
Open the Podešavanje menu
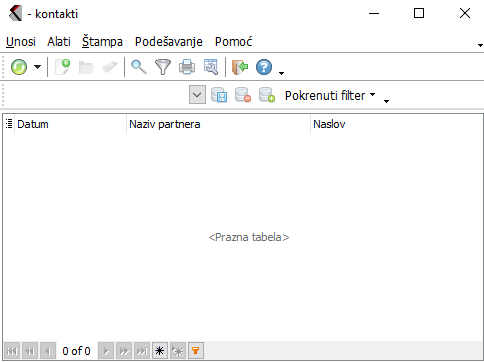tap(169, 42)
